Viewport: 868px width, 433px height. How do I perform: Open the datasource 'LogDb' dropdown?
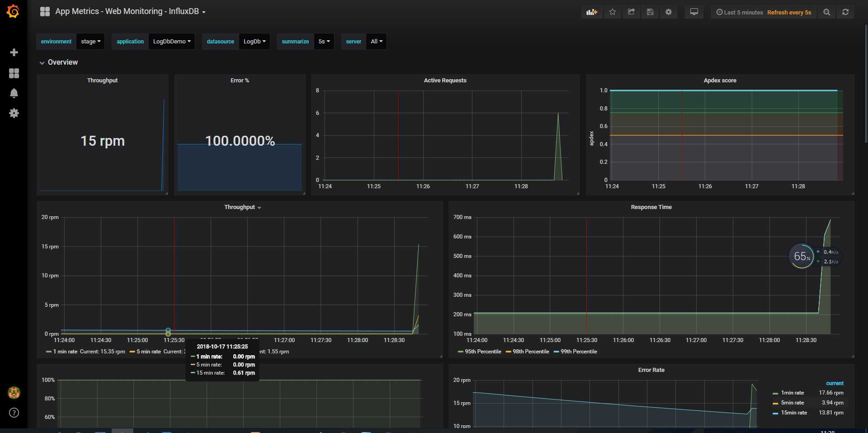click(x=255, y=41)
